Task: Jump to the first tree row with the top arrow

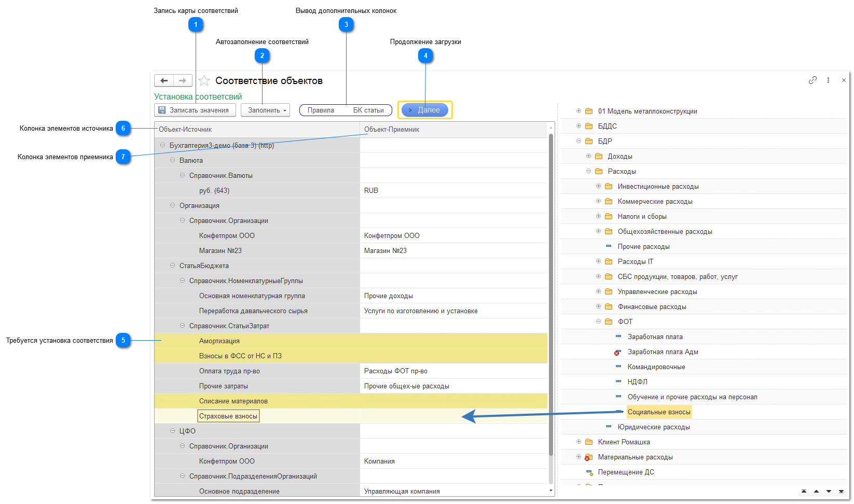Action: (x=804, y=491)
